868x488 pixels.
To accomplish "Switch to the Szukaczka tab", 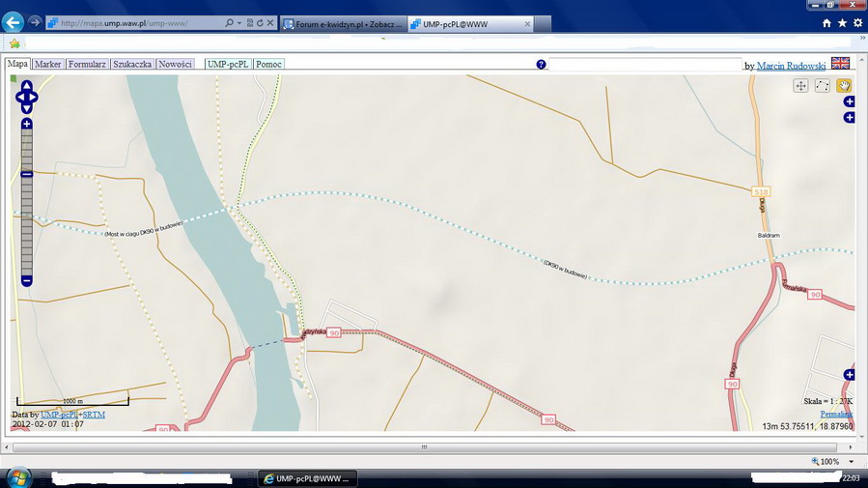I will click(132, 64).
